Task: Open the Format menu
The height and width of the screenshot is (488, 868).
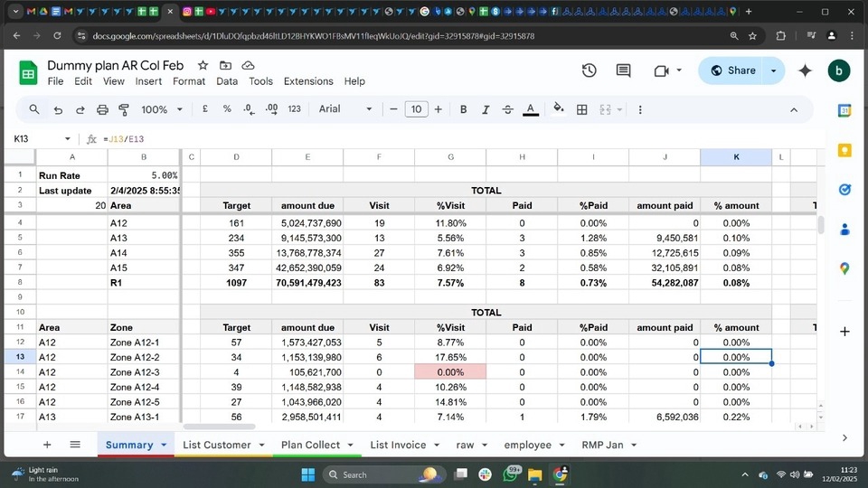Action: (189, 81)
